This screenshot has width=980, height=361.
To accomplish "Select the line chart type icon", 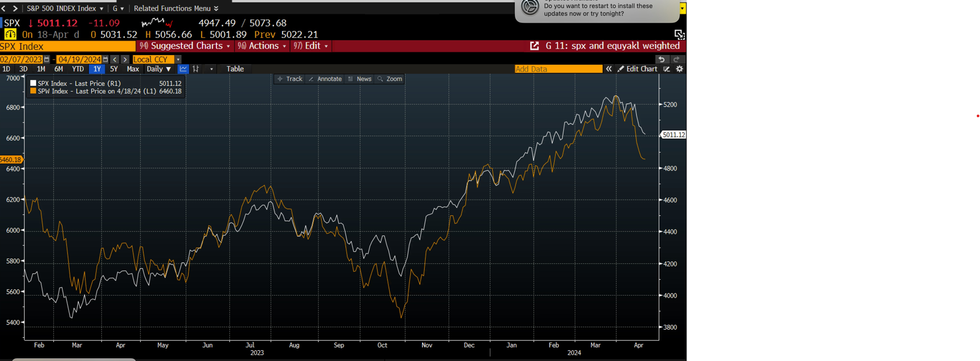I will (183, 69).
